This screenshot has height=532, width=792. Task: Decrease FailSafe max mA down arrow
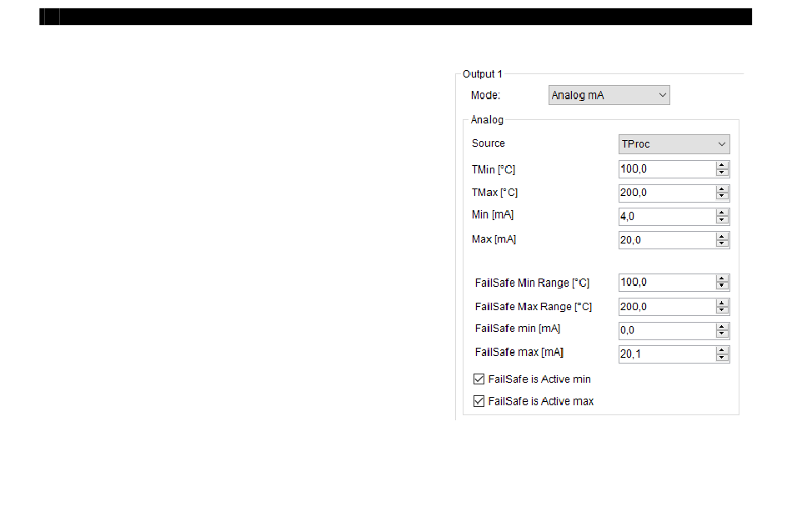pyautogui.click(x=722, y=358)
